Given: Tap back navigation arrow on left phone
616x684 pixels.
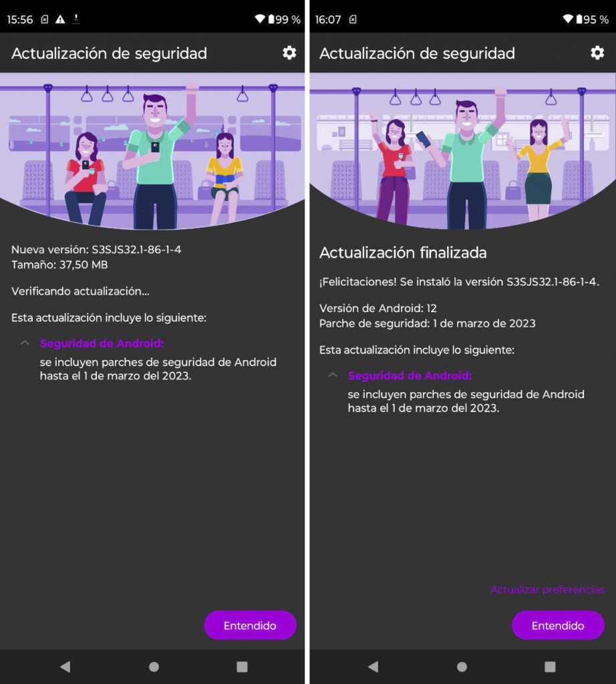Looking at the screenshot, I should click(65, 667).
